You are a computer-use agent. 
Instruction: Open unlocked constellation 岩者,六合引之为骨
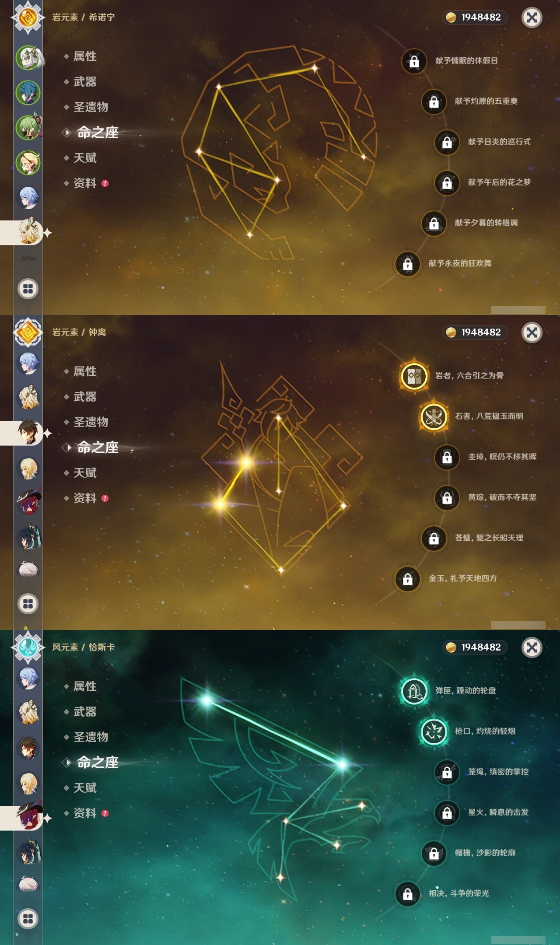[x=414, y=376]
